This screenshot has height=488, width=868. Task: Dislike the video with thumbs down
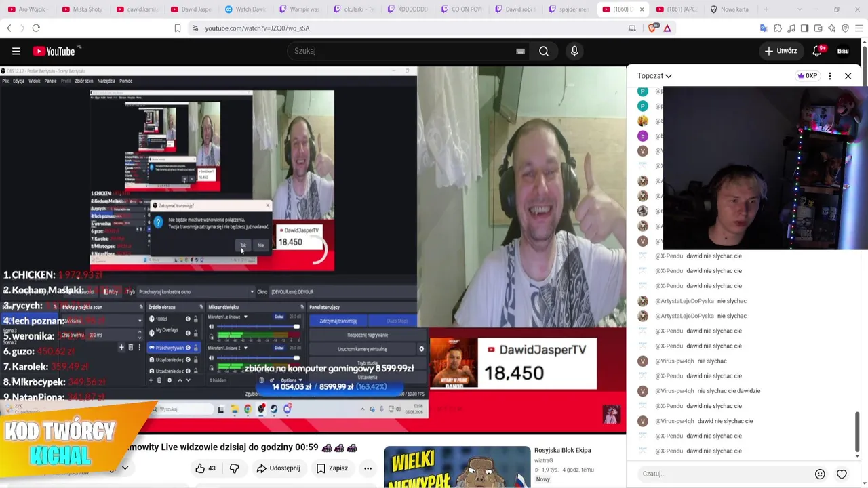click(x=234, y=468)
